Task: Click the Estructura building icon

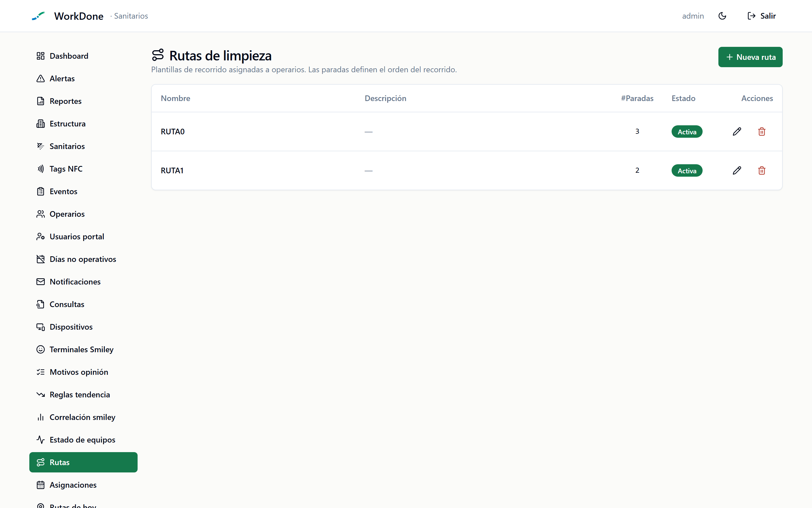Action: pyautogui.click(x=41, y=124)
